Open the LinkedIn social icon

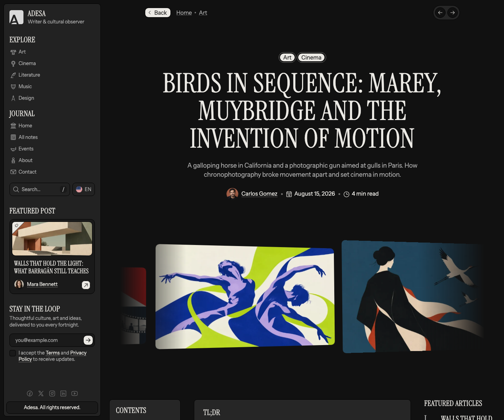point(63,393)
